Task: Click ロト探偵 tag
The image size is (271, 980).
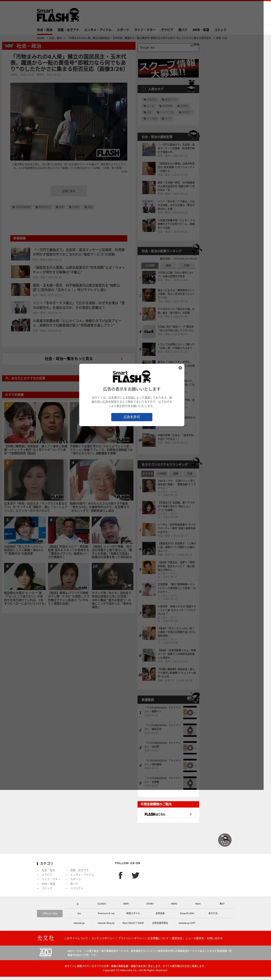Action: pyautogui.click(x=150, y=118)
